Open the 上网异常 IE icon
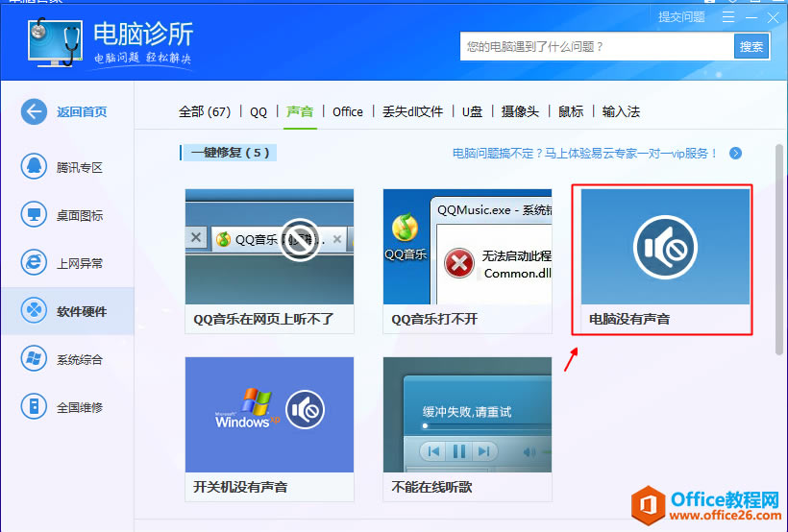This screenshot has width=788, height=532. click(34, 262)
